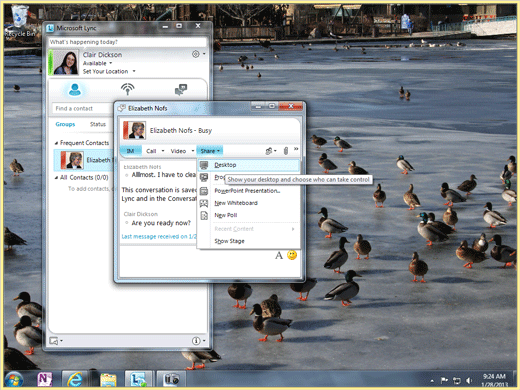Viewport: 520px width, 390px height.
Task: Click the network icon in system tray
Action: click(x=457, y=380)
